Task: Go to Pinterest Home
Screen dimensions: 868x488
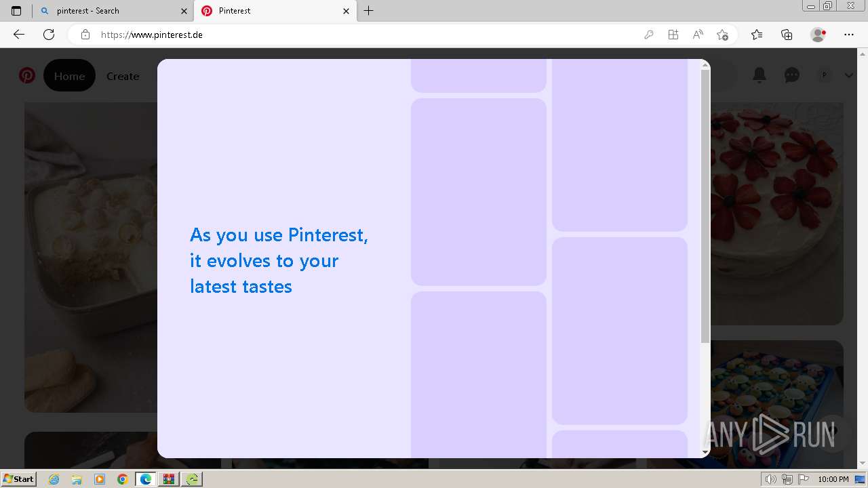Action: (x=69, y=76)
